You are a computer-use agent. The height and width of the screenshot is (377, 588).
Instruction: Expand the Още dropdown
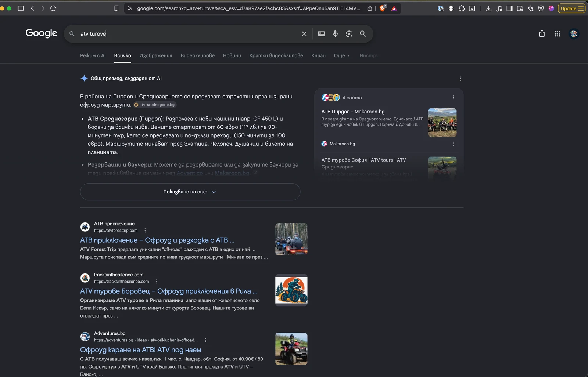342,55
